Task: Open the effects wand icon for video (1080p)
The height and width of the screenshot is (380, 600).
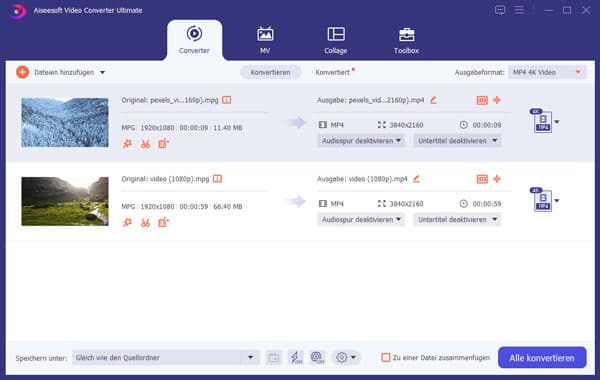Action: pos(127,223)
